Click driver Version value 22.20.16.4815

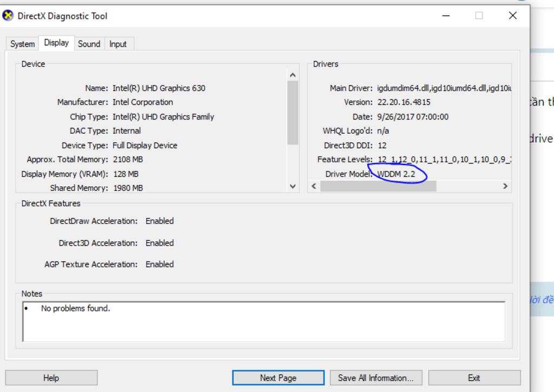pyautogui.click(x=404, y=102)
